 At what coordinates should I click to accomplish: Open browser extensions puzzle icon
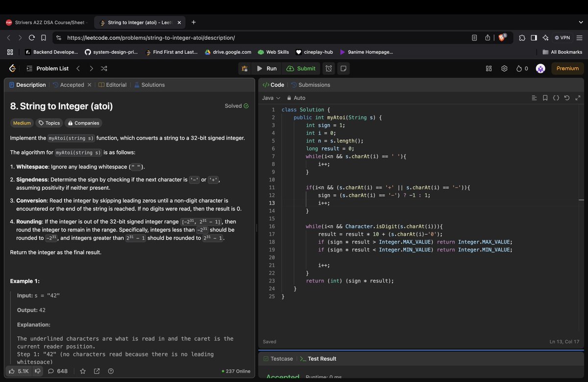522,38
